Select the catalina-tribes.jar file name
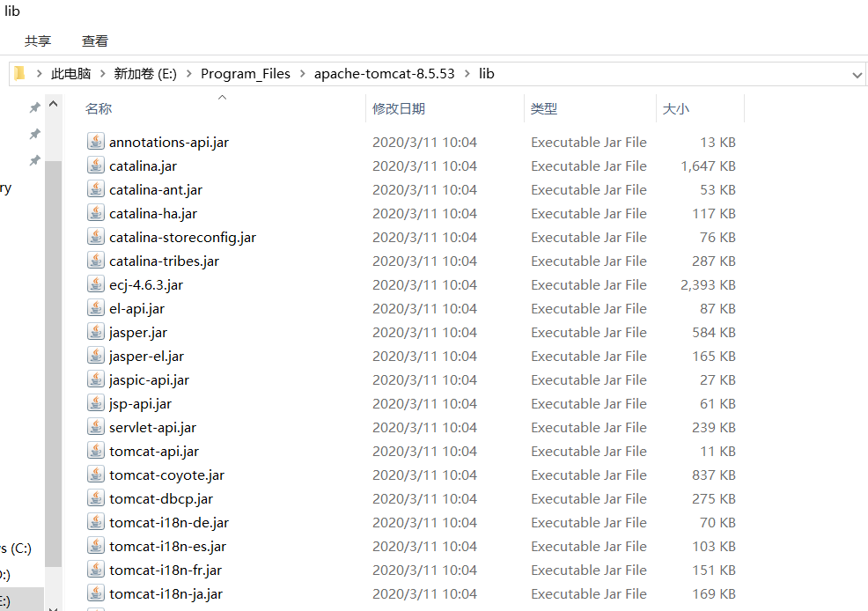Screen dimensions: 868x611 pyautogui.click(x=164, y=261)
